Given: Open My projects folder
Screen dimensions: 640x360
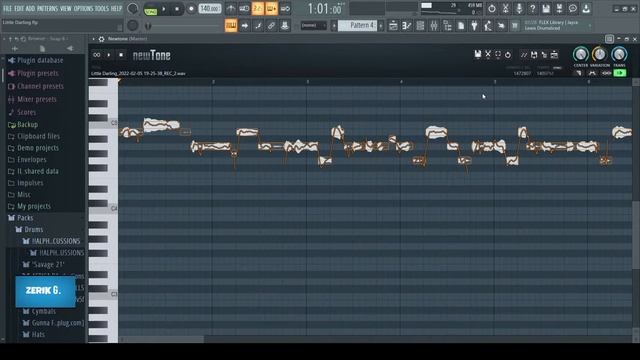Looking at the screenshot, I should 34,207.
